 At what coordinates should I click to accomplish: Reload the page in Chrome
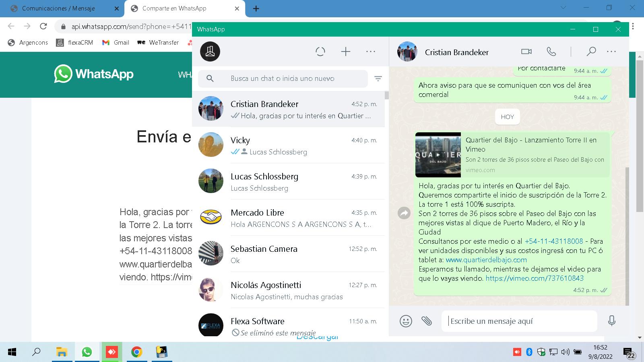click(x=43, y=26)
